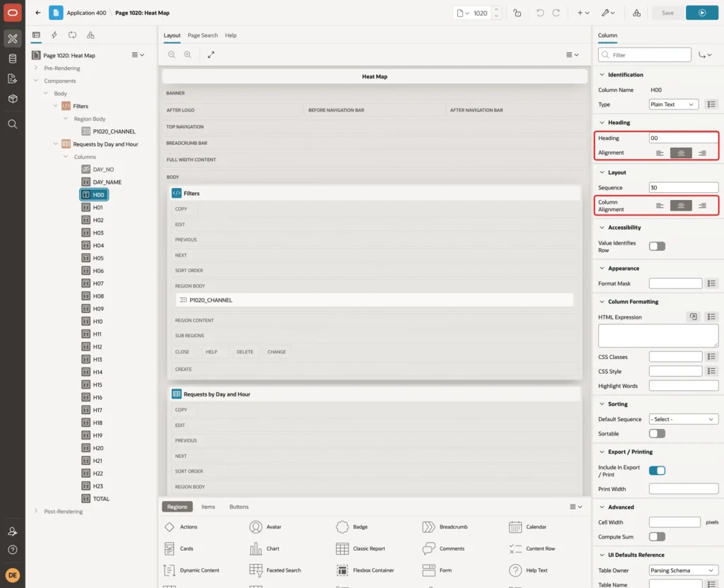Open the Type Plain Text dropdown

pos(673,105)
